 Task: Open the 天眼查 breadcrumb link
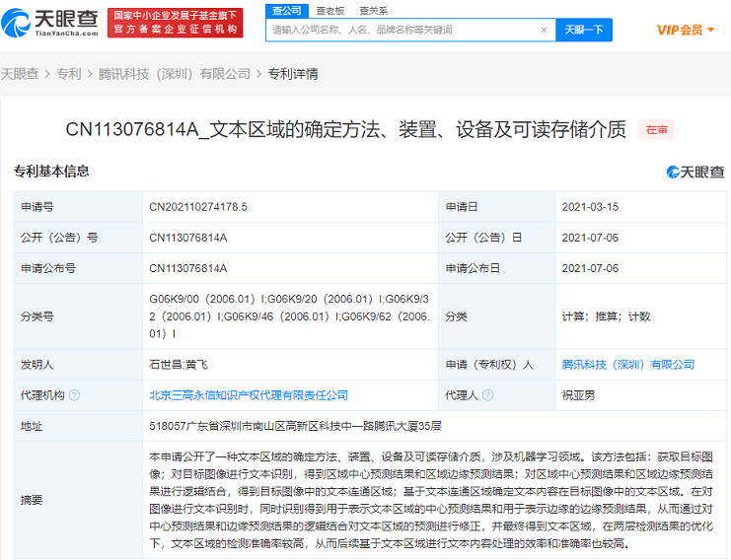click(x=20, y=74)
